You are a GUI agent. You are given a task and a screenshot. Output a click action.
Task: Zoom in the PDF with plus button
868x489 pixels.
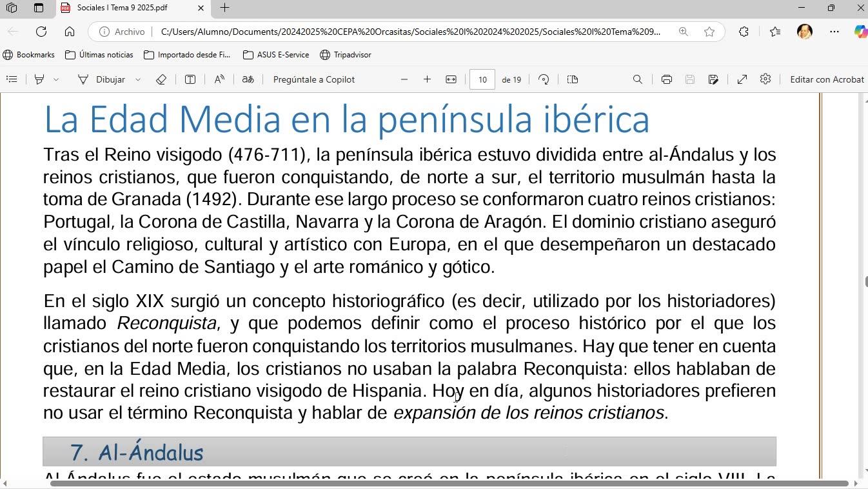click(x=427, y=79)
